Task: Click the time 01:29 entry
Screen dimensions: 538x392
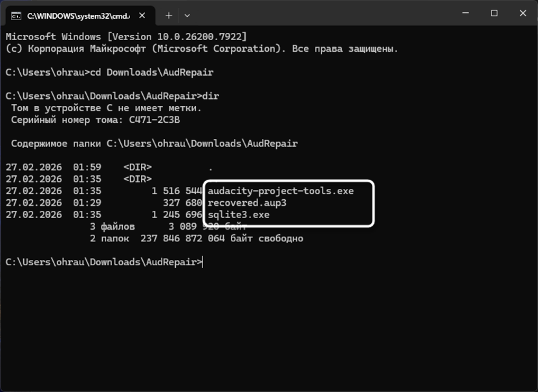Action: pos(87,203)
